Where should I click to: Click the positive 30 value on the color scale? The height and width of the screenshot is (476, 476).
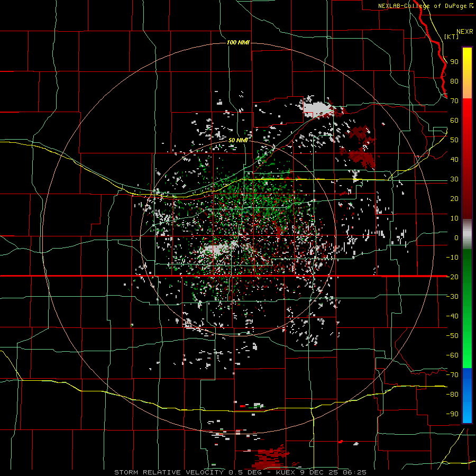[454, 179]
